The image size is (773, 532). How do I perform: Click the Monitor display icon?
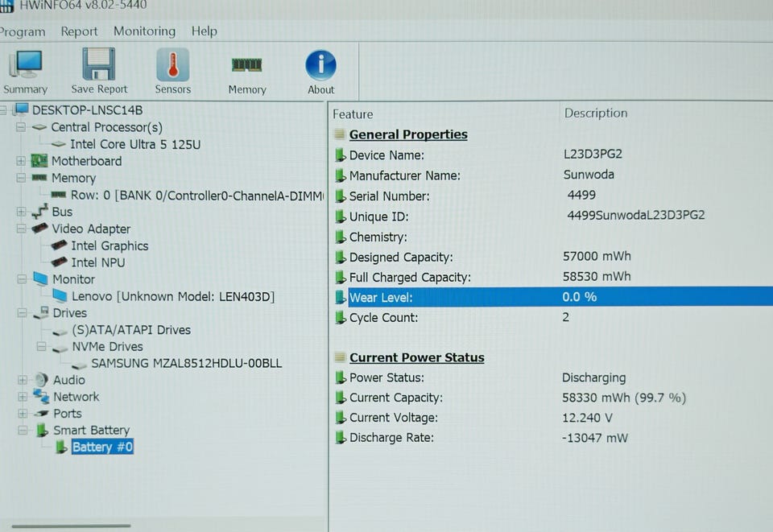(40, 278)
